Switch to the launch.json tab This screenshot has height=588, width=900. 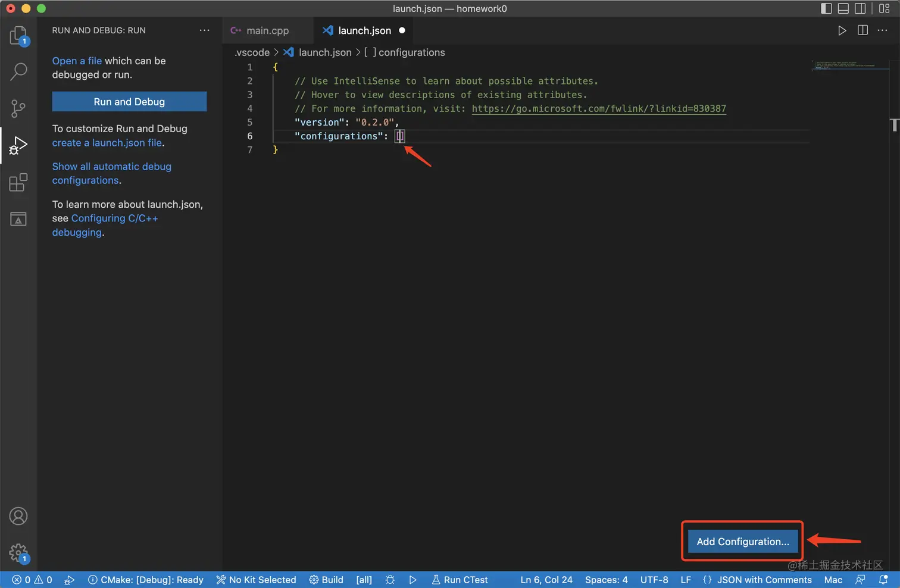pyautogui.click(x=364, y=30)
